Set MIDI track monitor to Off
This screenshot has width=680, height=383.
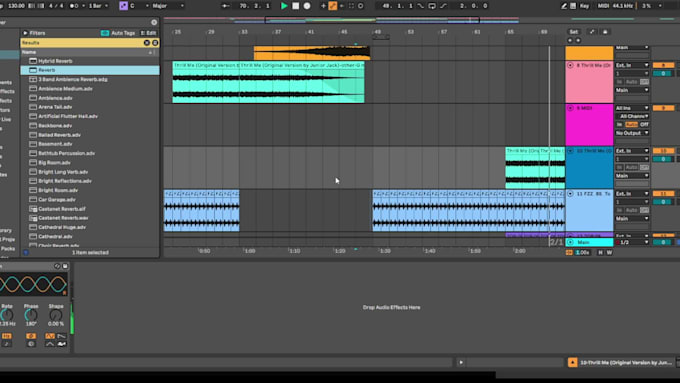click(644, 124)
